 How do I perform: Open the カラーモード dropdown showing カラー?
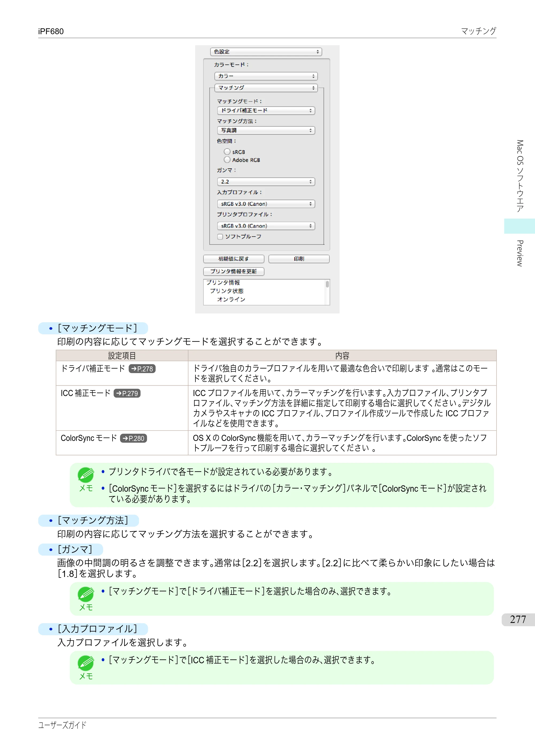[266, 76]
